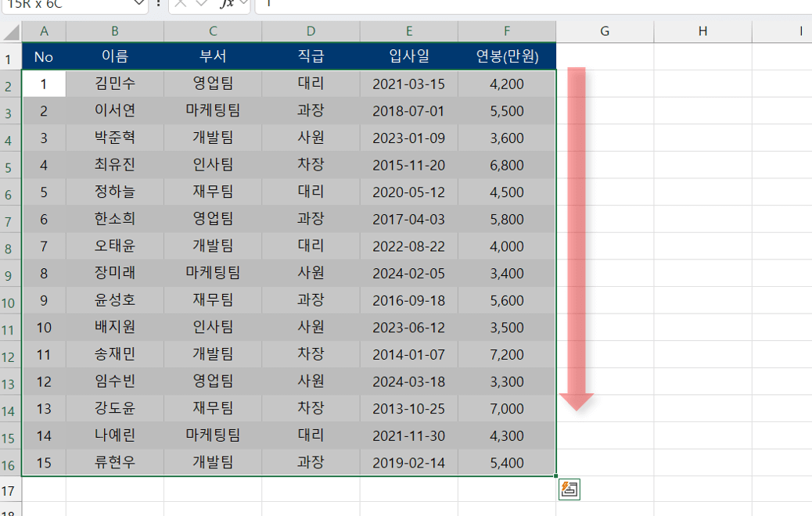Select cell containing 김민수
812x516 pixels.
click(115, 84)
